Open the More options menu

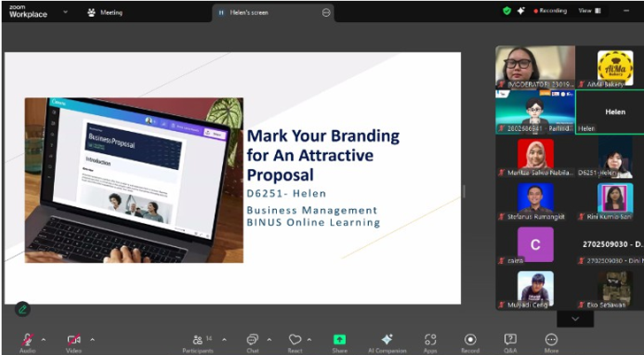pos(551,340)
